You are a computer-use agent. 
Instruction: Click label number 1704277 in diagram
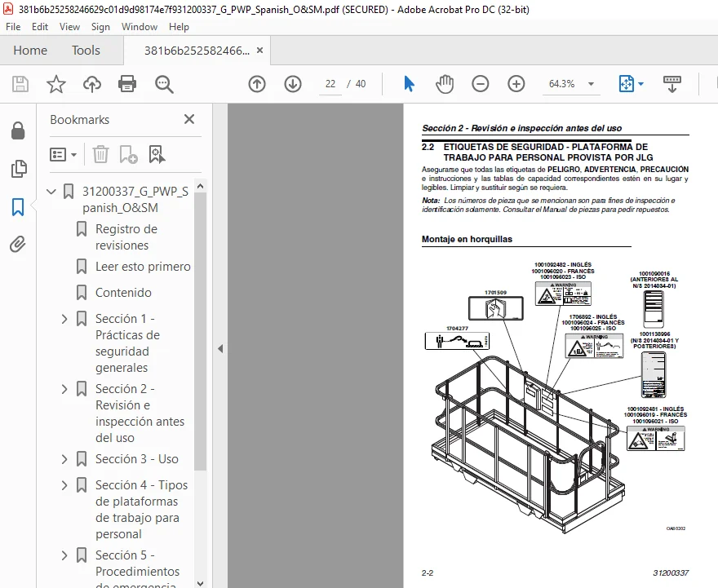click(457, 328)
